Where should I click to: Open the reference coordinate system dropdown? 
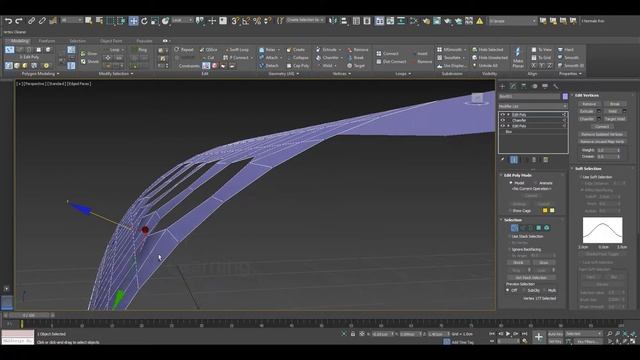pyautogui.click(x=182, y=20)
